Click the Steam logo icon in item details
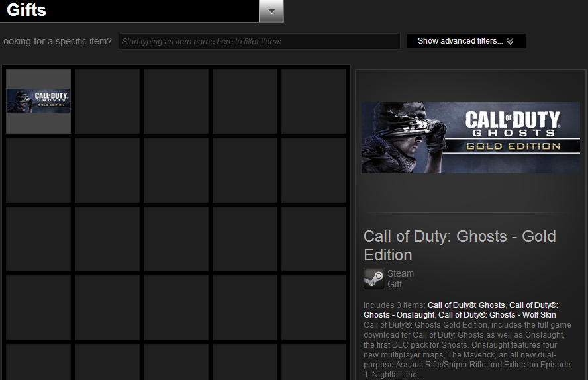This screenshot has width=588, height=380. click(x=374, y=279)
